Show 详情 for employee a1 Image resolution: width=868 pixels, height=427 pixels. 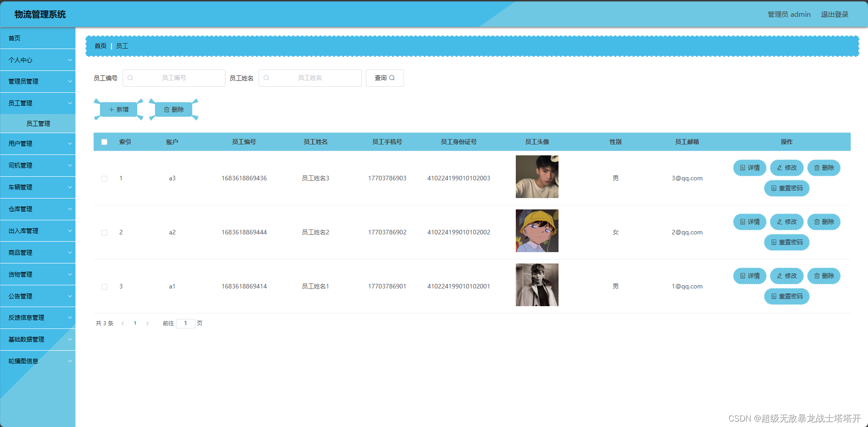click(750, 276)
